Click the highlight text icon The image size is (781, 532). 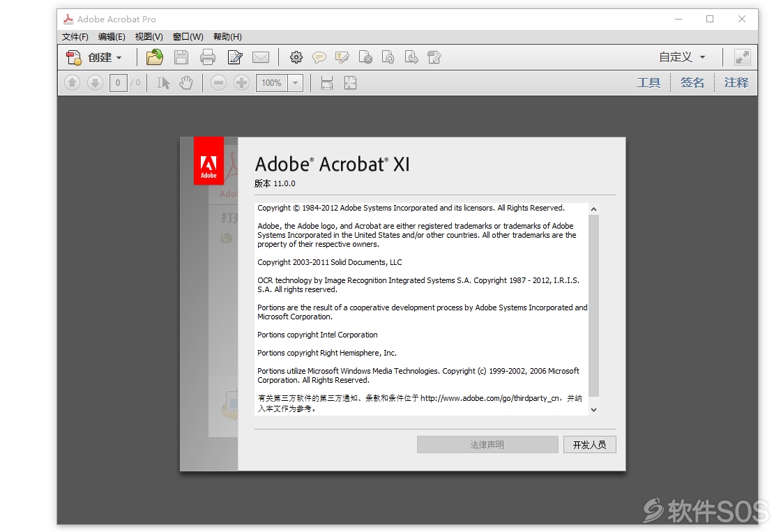click(x=342, y=58)
